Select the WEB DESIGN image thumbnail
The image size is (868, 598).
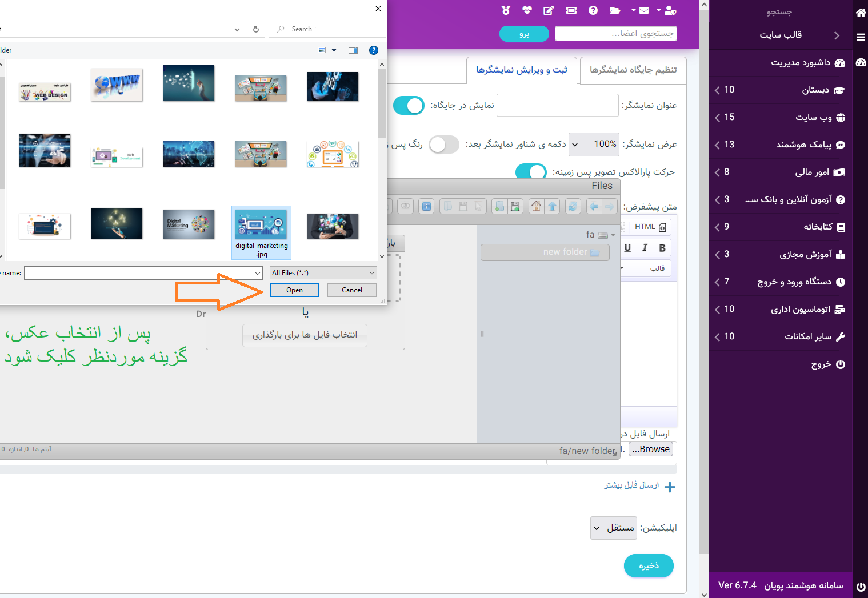click(45, 92)
